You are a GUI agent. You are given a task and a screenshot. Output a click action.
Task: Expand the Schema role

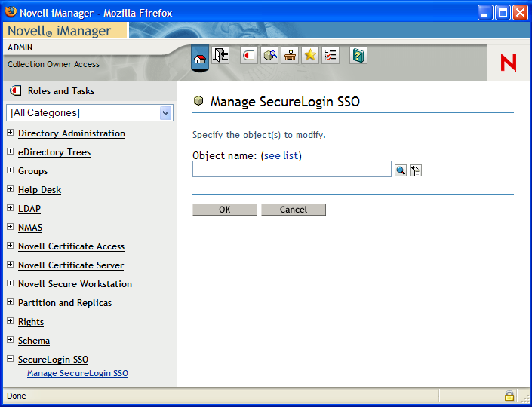pos(11,339)
